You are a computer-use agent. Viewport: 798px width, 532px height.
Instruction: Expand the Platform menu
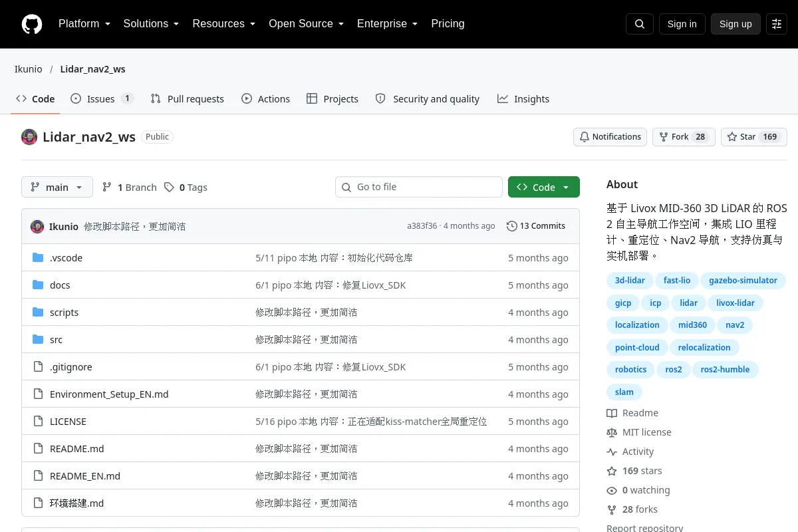pyautogui.click(x=84, y=24)
